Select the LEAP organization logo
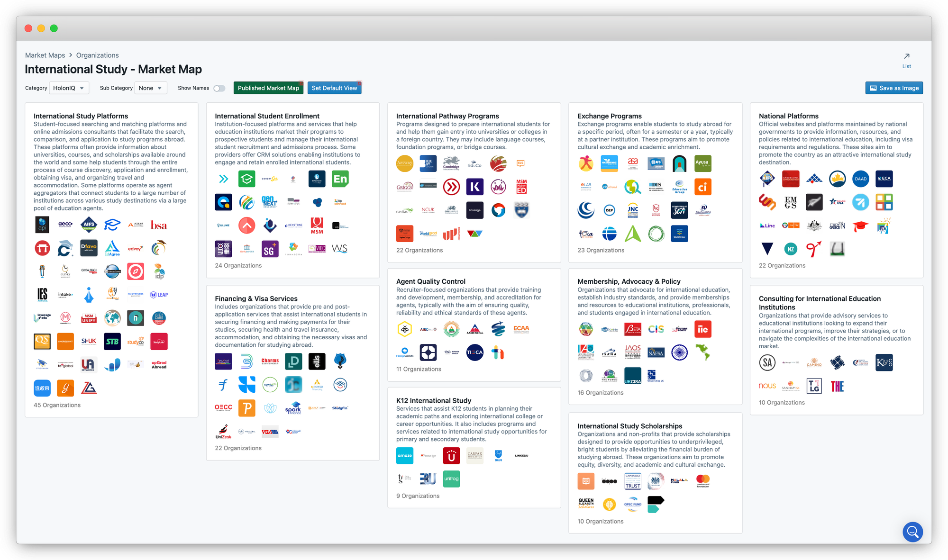 (x=159, y=295)
